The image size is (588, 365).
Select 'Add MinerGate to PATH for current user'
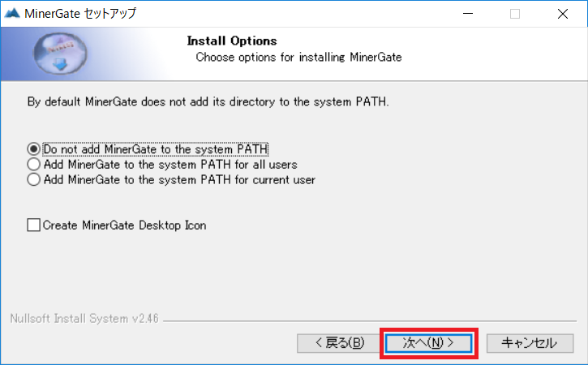pos(34,179)
